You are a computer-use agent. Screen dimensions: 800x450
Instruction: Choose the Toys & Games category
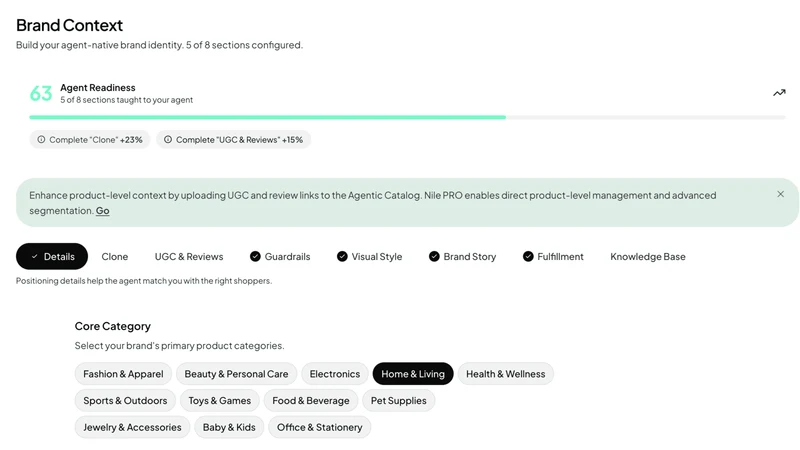pos(219,401)
